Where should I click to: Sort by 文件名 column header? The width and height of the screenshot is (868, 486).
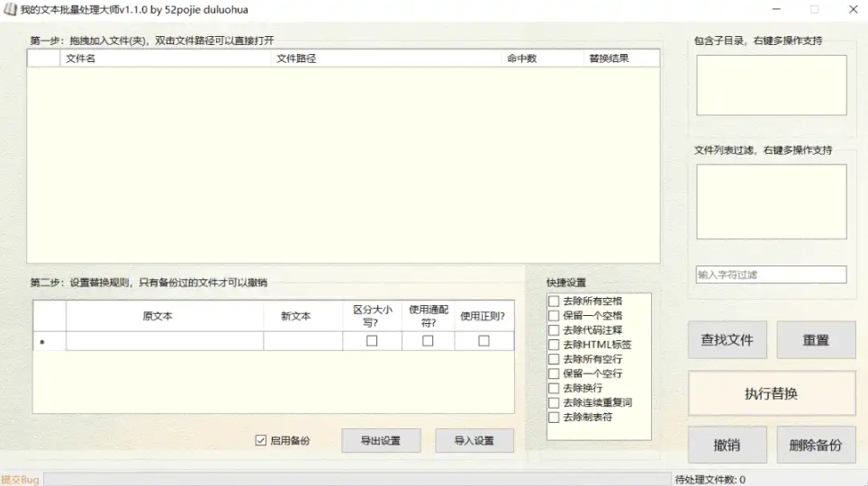tap(165, 58)
